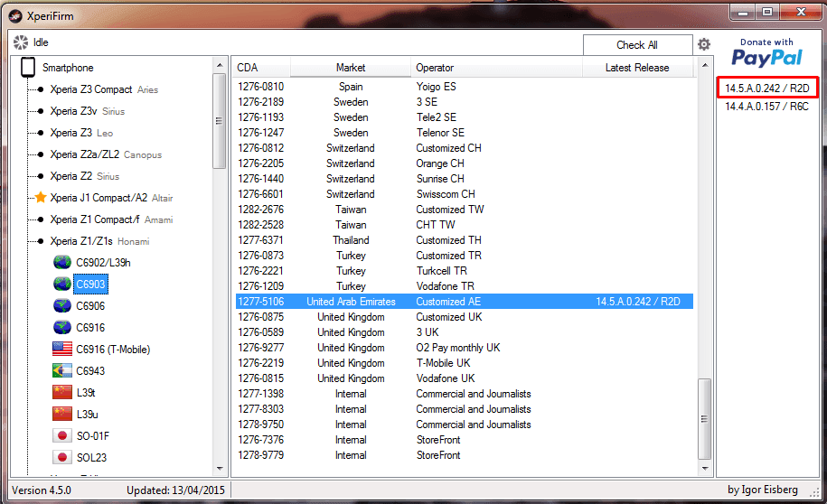Click the US flag icon for C6916 (T-Mobile)
827x504 pixels.
pyautogui.click(x=62, y=349)
